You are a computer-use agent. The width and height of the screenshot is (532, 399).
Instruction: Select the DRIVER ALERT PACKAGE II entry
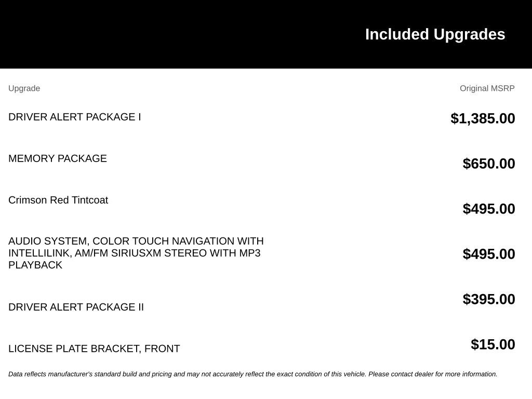tap(76, 307)
